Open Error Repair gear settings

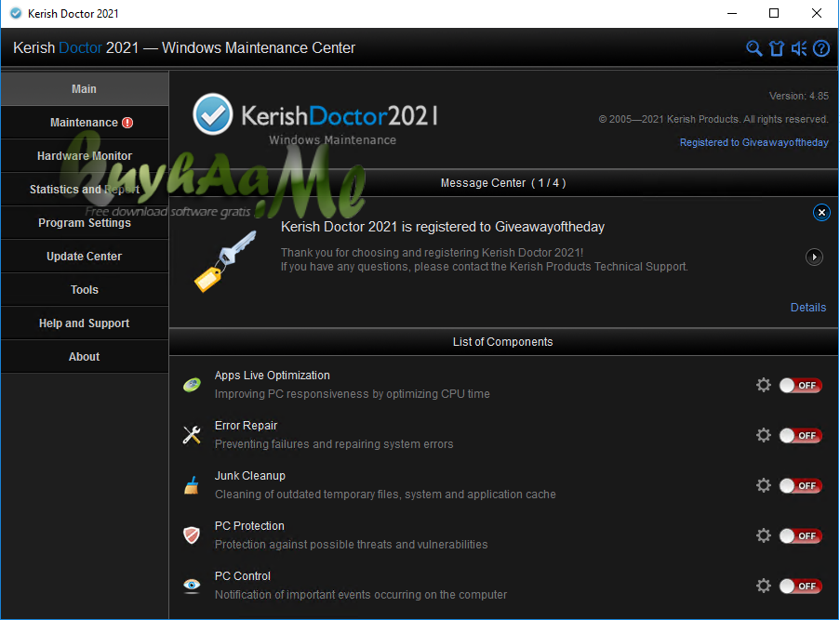(x=764, y=435)
